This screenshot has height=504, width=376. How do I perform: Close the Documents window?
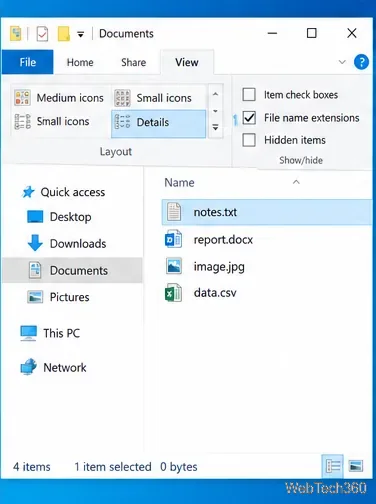pos(352,33)
